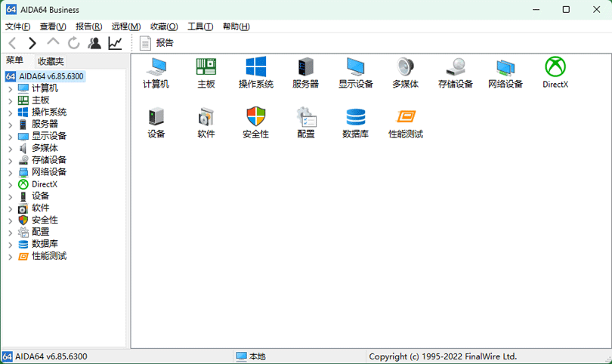Image resolution: width=612 pixels, height=364 pixels.
Task: Open the 网络设备 icon in main panel
Action: point(505,72)
